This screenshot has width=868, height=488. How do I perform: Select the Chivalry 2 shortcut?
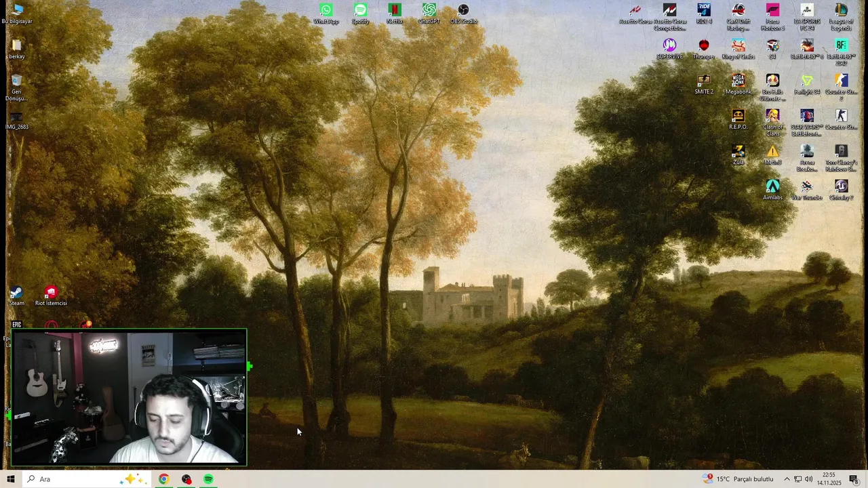click(841, 190)
